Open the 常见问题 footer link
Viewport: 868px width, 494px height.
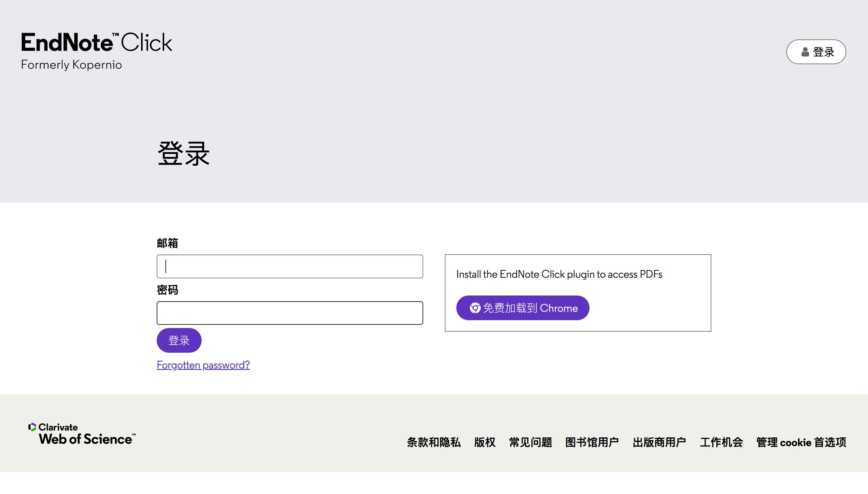click(x=530, y=442)
